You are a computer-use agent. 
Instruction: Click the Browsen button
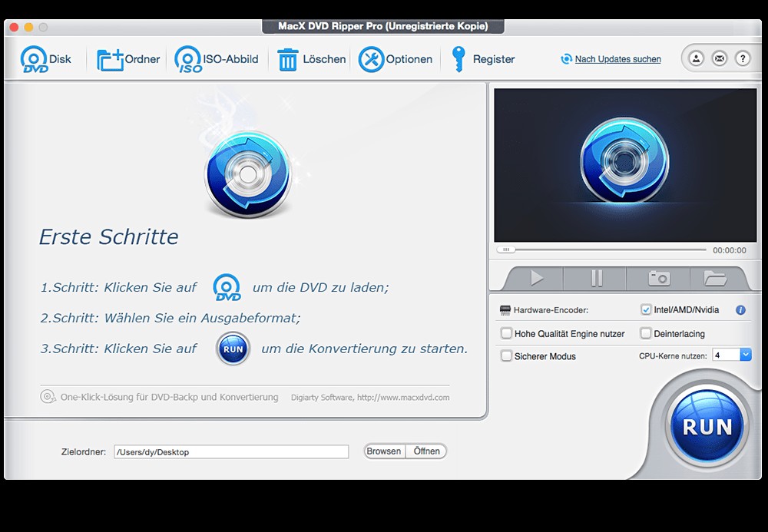[384, 451]
